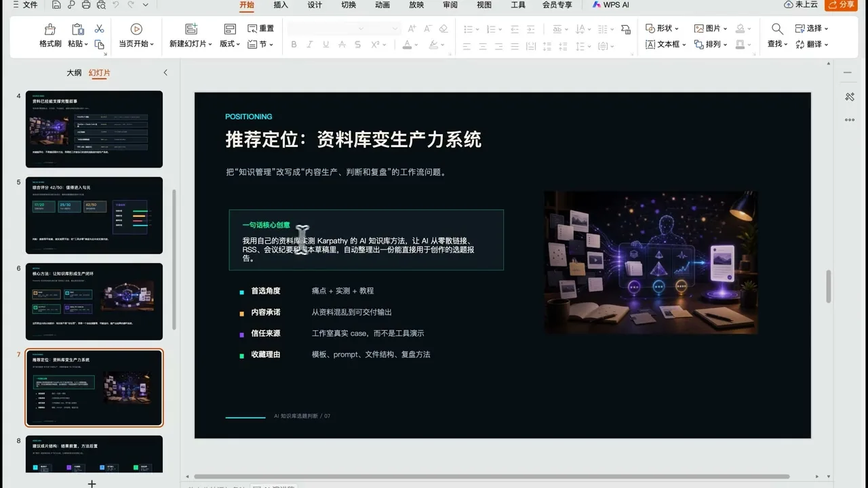Click the Copy icon below the scissors
This screenshot has width=868, height=488.
tap(99, 44)
